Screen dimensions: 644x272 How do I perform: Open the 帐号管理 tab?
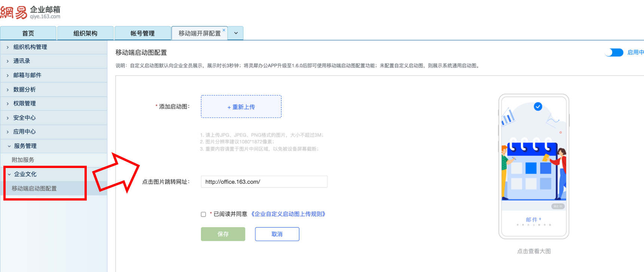(x=142, y=33)
